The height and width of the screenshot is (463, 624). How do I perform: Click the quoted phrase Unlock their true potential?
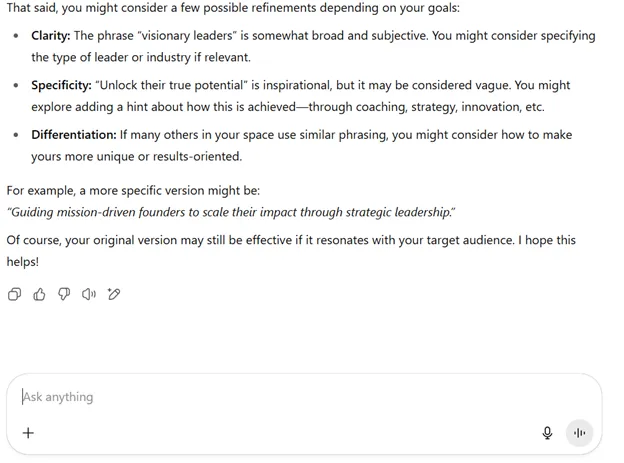[172, 85]
